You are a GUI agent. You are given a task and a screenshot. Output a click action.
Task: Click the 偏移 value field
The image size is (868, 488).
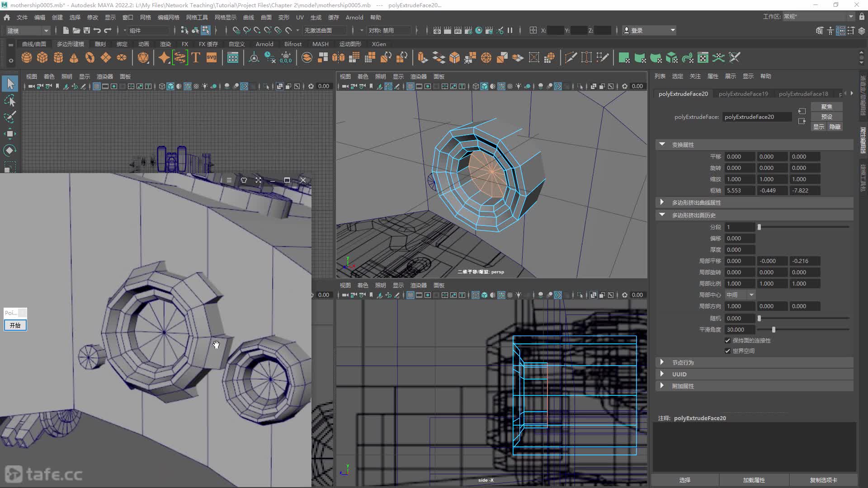point(740,239)
